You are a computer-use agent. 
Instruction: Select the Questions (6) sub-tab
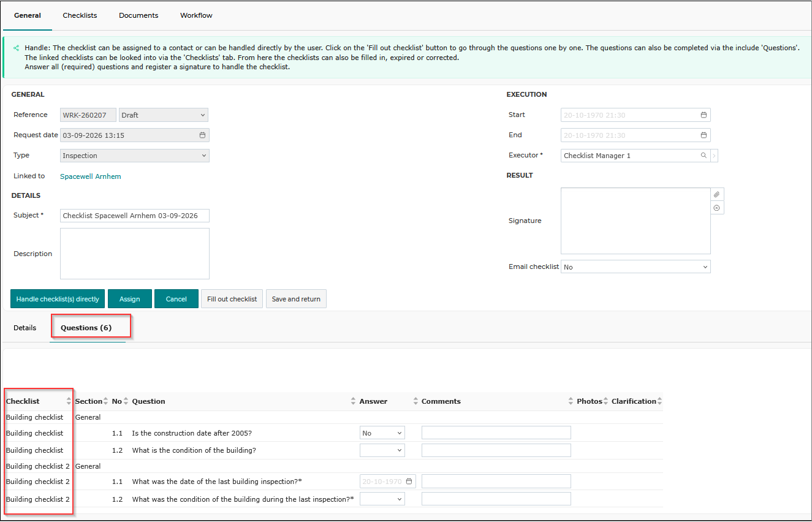pyautogui.click(x=86, y=328)
